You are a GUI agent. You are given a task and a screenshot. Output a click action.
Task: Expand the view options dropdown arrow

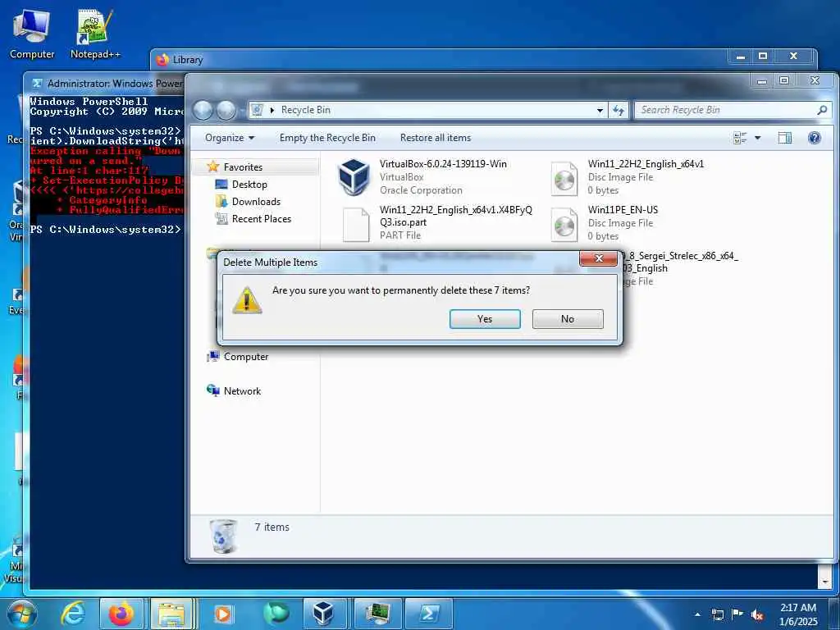click(757, 138)
